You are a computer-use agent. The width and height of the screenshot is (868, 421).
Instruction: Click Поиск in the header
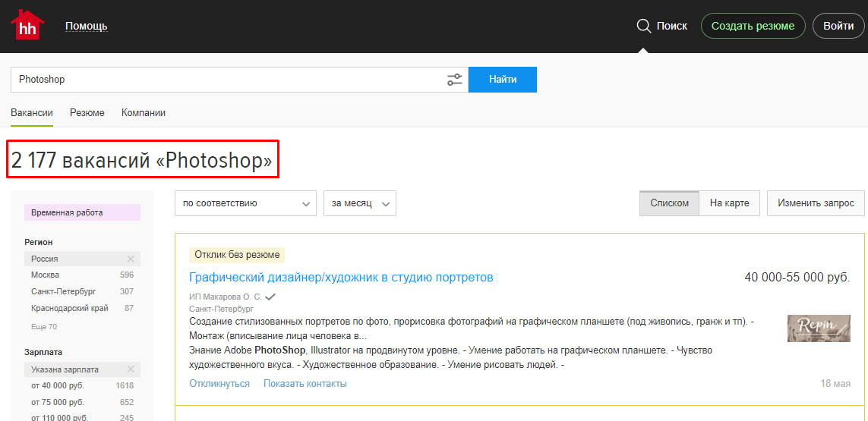672,26
